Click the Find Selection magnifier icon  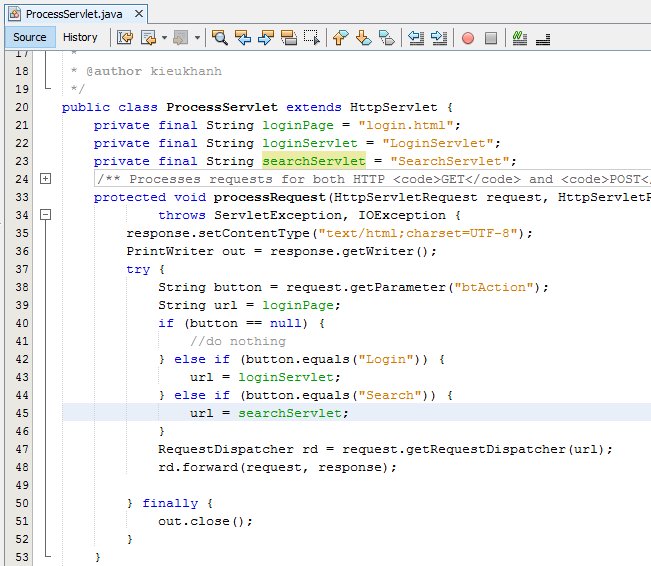220,38
